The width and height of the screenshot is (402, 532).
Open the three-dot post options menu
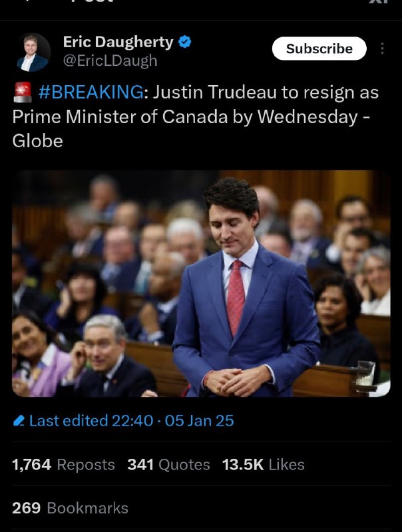(382, 49)
